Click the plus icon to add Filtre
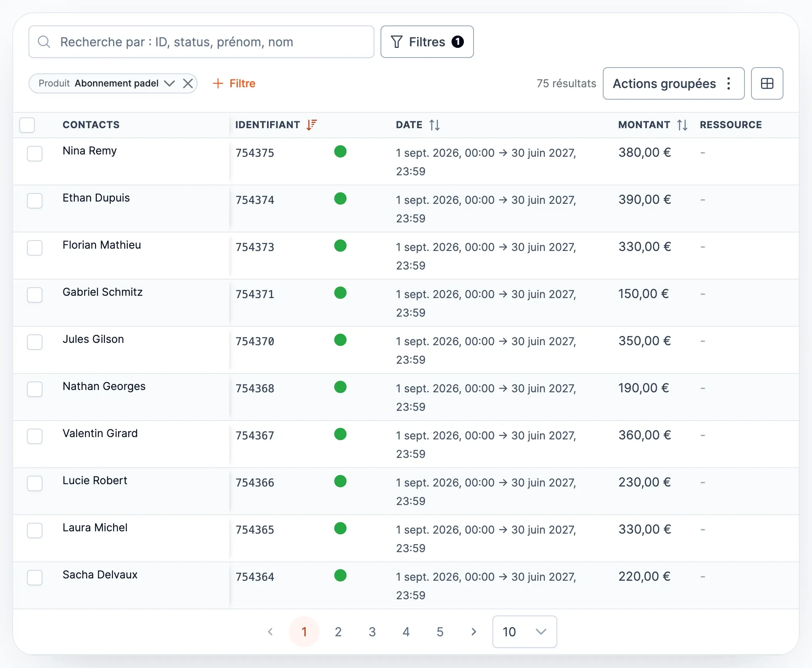812x668 pixels. coord(218,83)
